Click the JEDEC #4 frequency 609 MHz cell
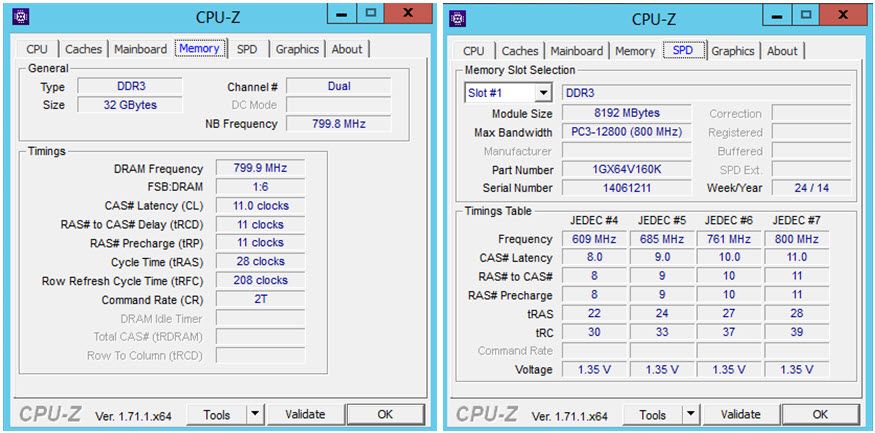 [594, 239]
